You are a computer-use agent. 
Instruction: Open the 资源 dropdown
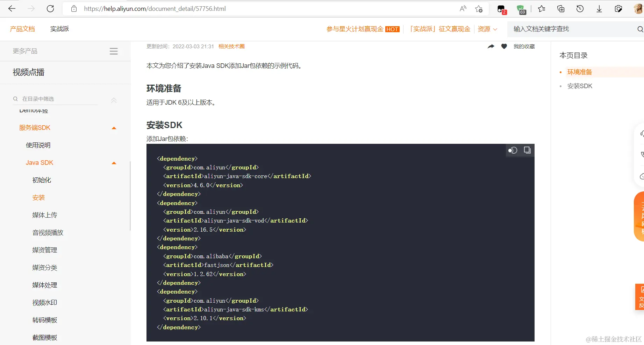click(487, 29)
